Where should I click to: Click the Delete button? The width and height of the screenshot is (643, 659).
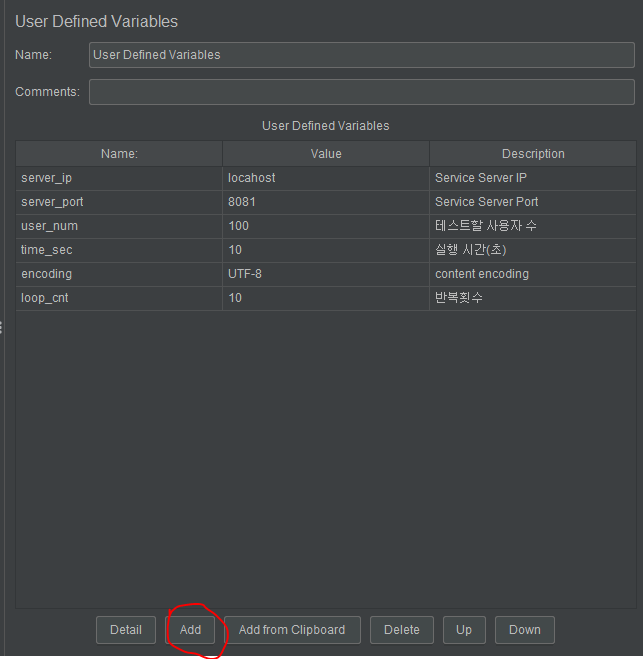coord(401,630)
